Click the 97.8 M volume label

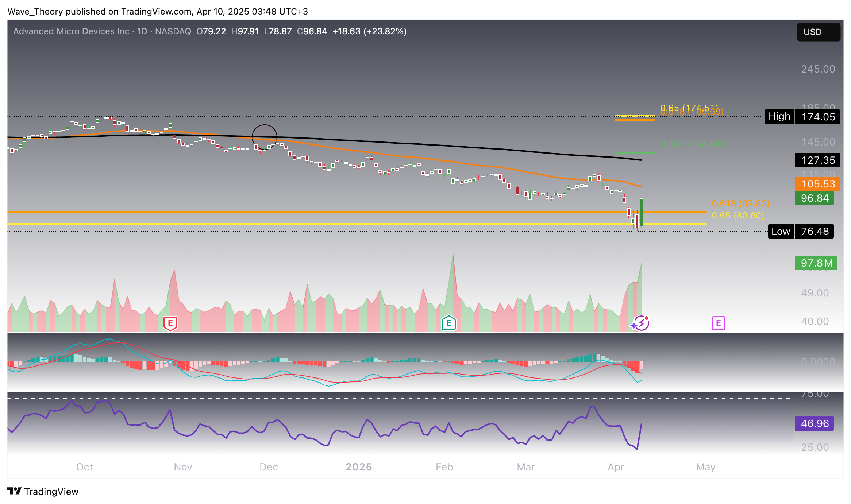pyautogui.click(x=816, y=263)
